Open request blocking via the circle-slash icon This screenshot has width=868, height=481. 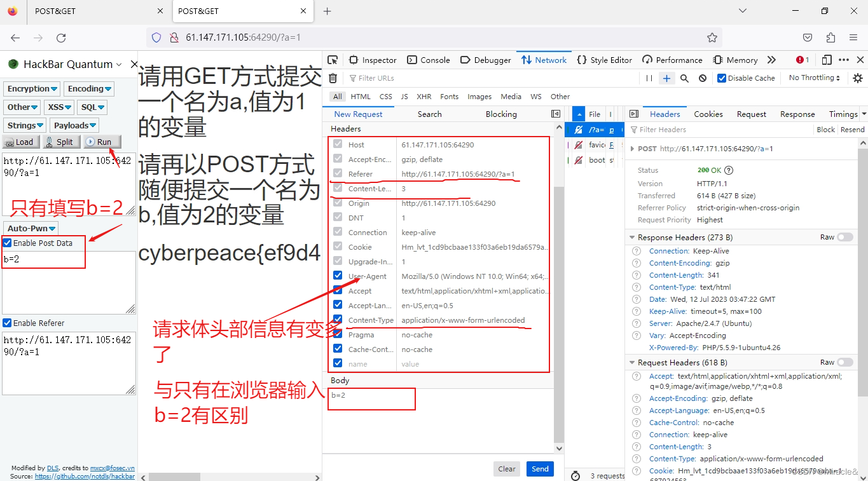[703, 78]
